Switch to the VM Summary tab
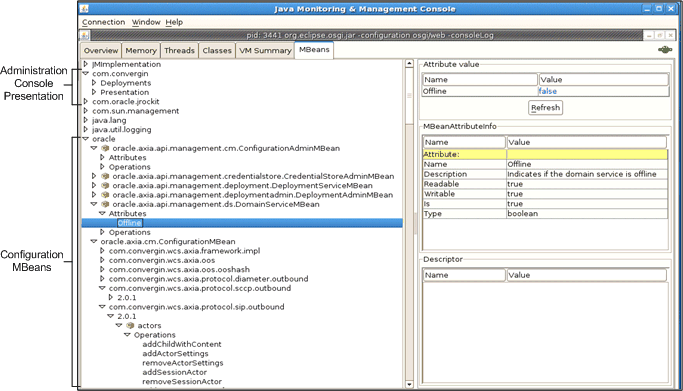Image resolution: width=683 pixels, height=391 pixels. (265, 51)
